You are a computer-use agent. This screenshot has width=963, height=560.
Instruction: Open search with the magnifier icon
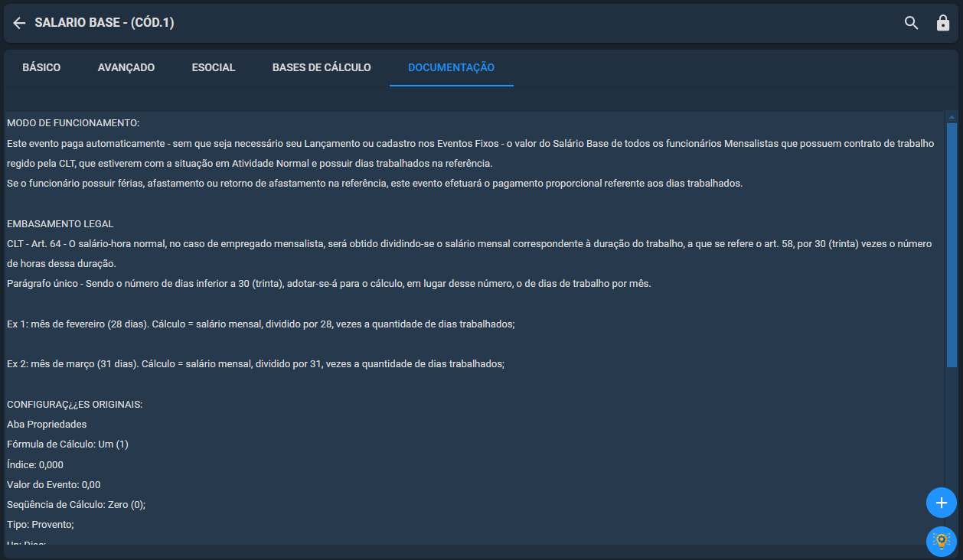click(911, 23)
